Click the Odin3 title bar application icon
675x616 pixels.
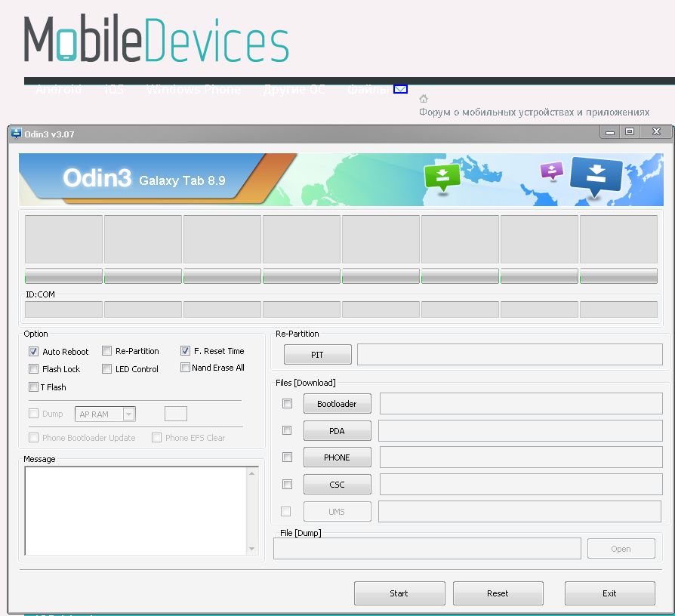point(17,134)
